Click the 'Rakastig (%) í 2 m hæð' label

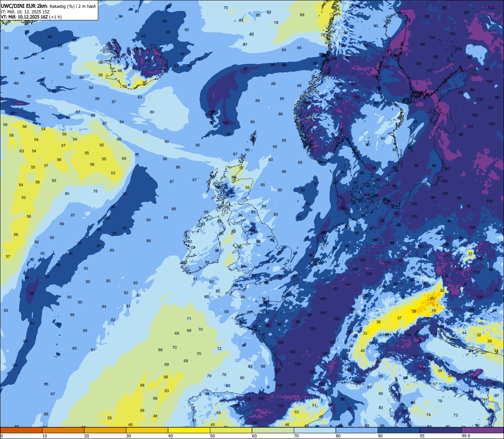(72, 6)
